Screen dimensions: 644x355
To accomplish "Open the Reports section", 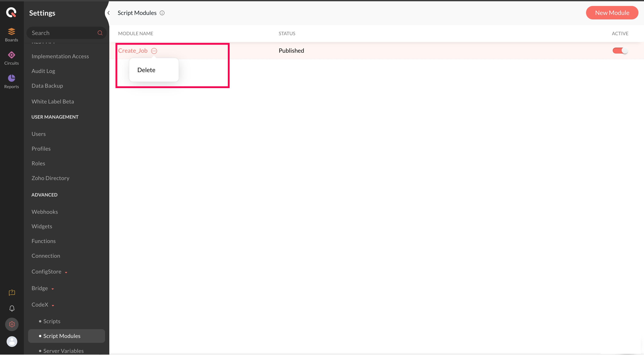I will tap(12, 82).
